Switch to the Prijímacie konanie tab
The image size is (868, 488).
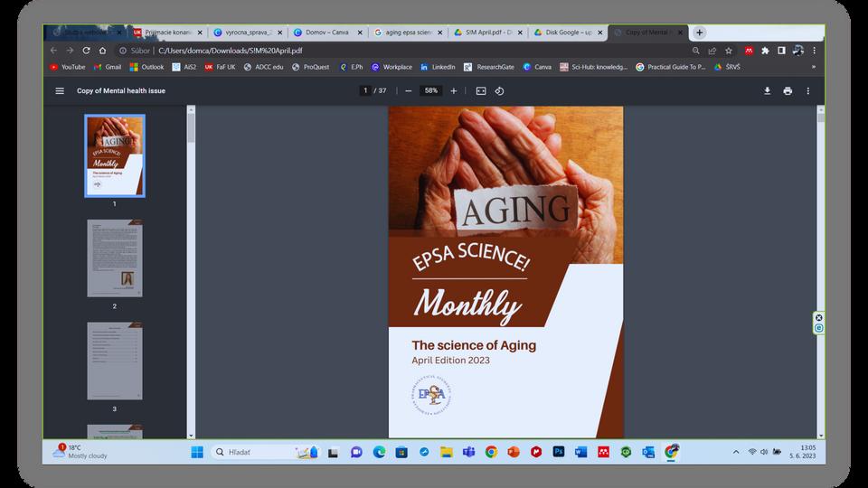pos(168,33)
